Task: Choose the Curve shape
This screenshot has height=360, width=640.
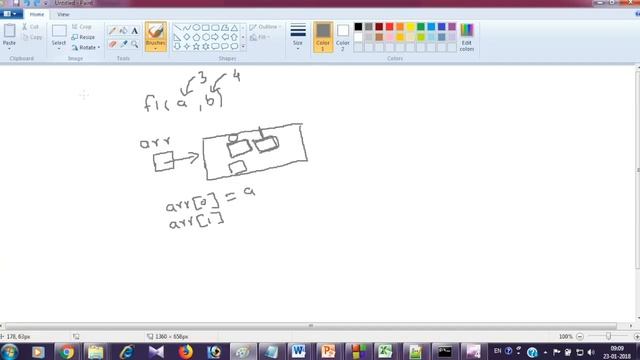Action: point(187,28)
